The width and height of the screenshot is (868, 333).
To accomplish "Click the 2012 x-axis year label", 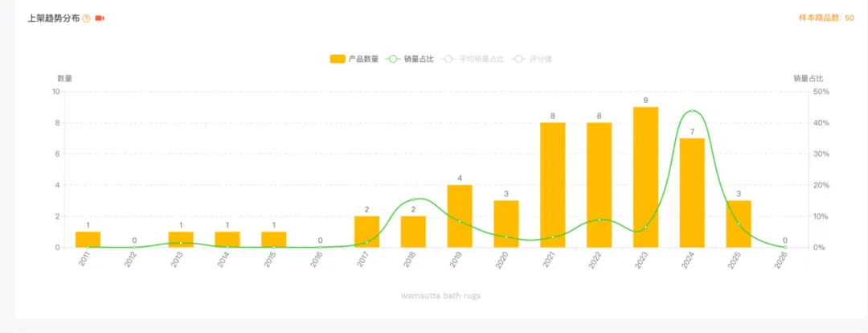I will click(131, 259).
